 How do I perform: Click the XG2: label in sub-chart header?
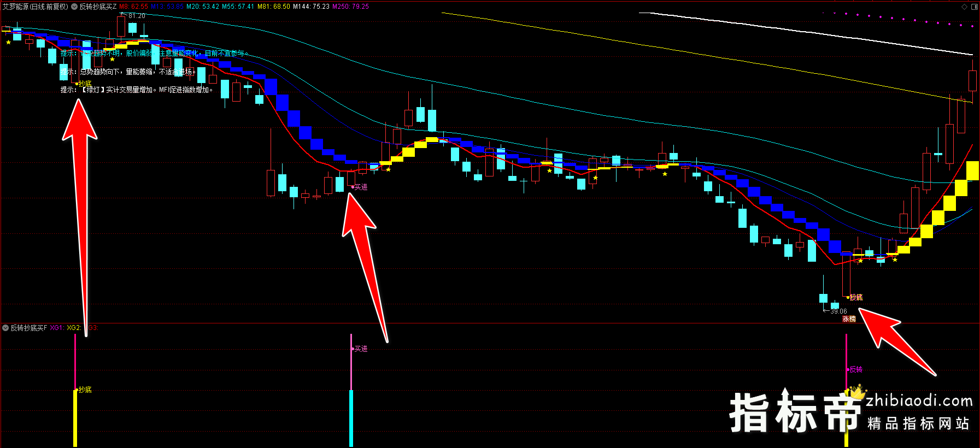[x=74, y=328]
